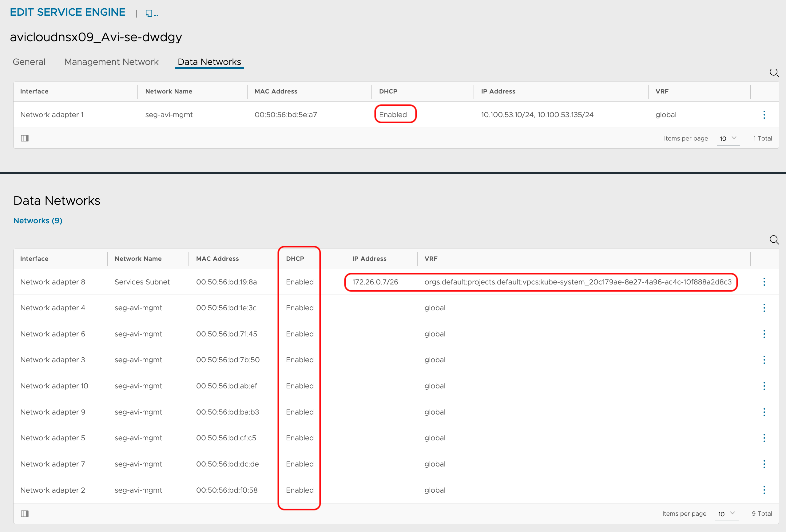Expand items per page dropdown in top table
This screenshot has width=786, height=532.
pos(728,138)
